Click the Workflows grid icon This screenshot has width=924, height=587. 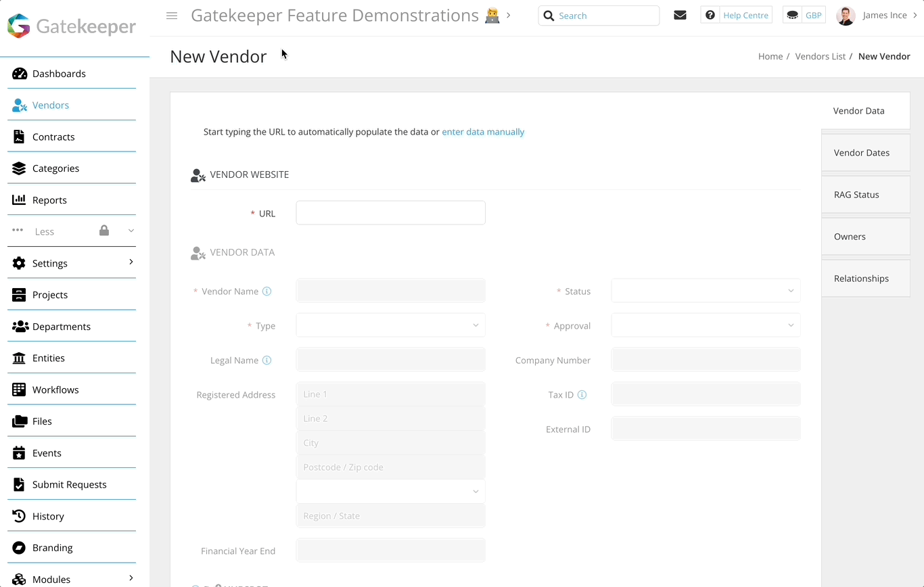point(18,389)
